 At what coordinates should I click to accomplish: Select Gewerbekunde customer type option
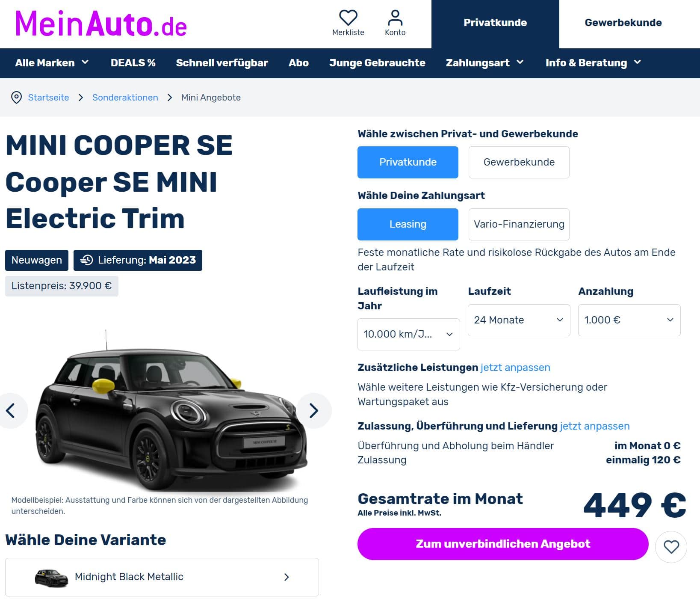519,162
